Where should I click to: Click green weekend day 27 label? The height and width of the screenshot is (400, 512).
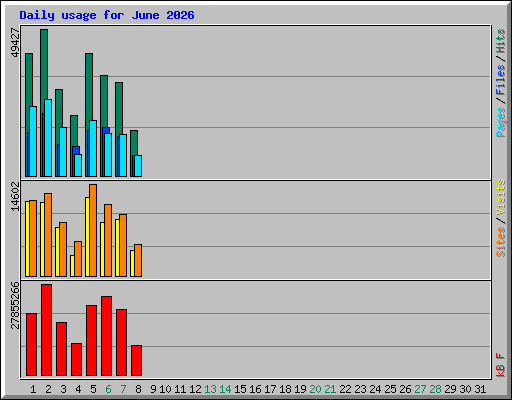[420, 389]
